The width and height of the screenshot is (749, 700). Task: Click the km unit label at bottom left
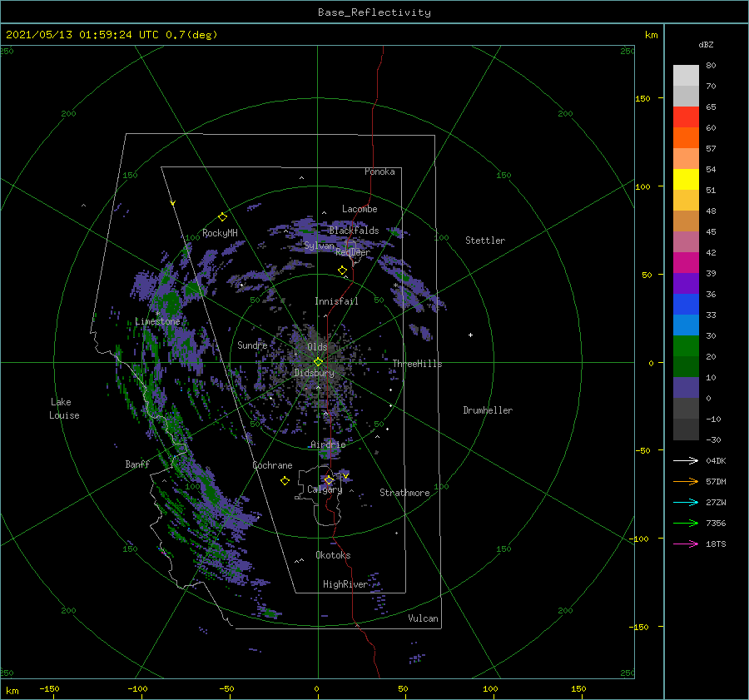pos(12,691)
